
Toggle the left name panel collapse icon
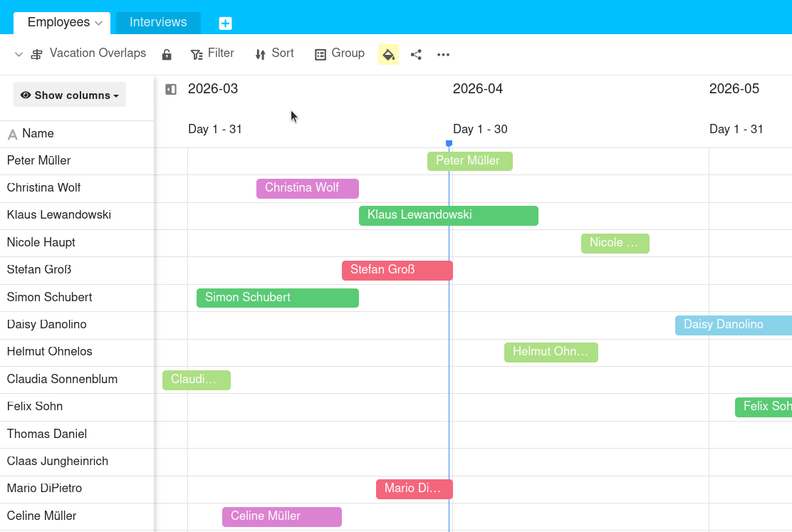point(171,89)
